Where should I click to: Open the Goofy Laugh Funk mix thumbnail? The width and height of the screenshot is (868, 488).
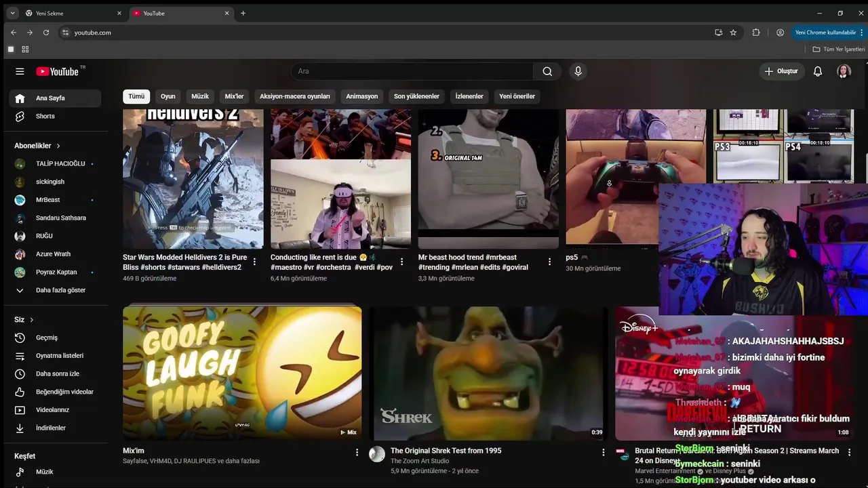click(x=242, y=373)
